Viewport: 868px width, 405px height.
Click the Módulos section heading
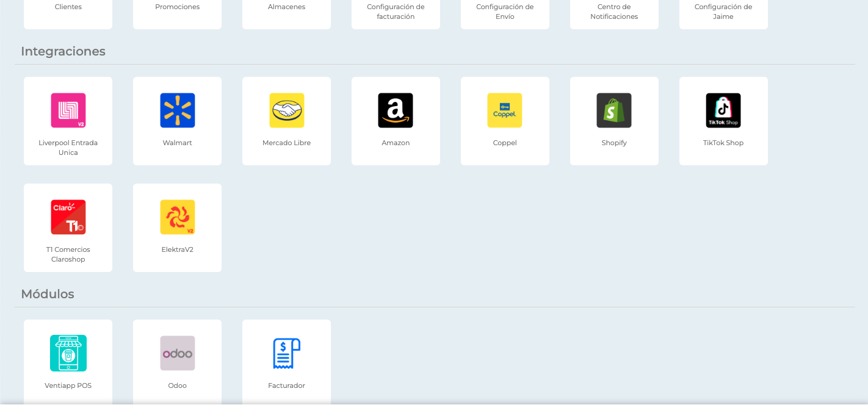pyautogui.click(x=48, y=294)
